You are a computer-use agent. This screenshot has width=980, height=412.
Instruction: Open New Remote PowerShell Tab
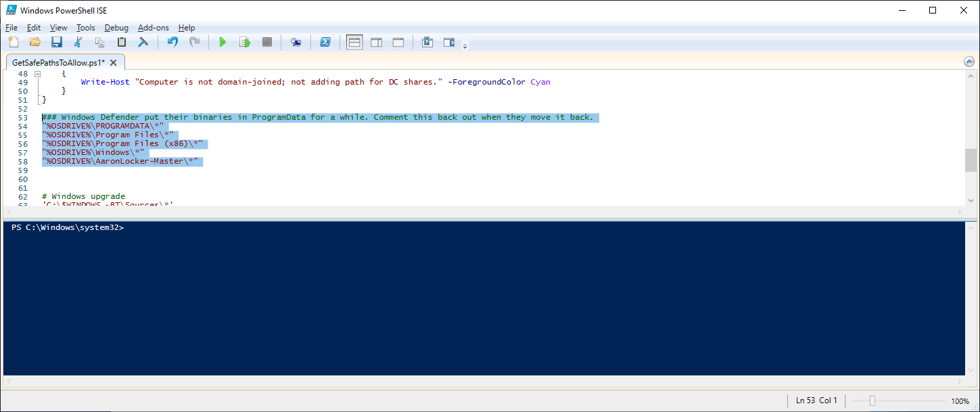296,42
